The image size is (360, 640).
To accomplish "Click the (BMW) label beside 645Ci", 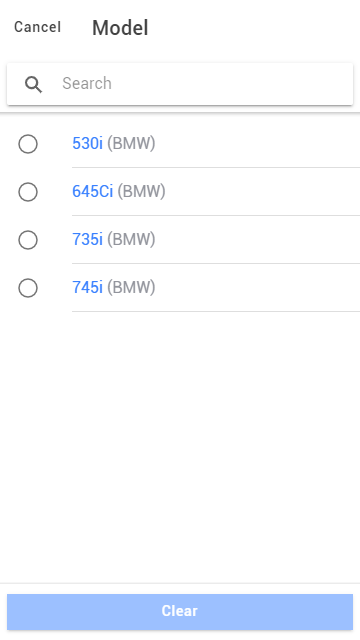I will point(141,191).
